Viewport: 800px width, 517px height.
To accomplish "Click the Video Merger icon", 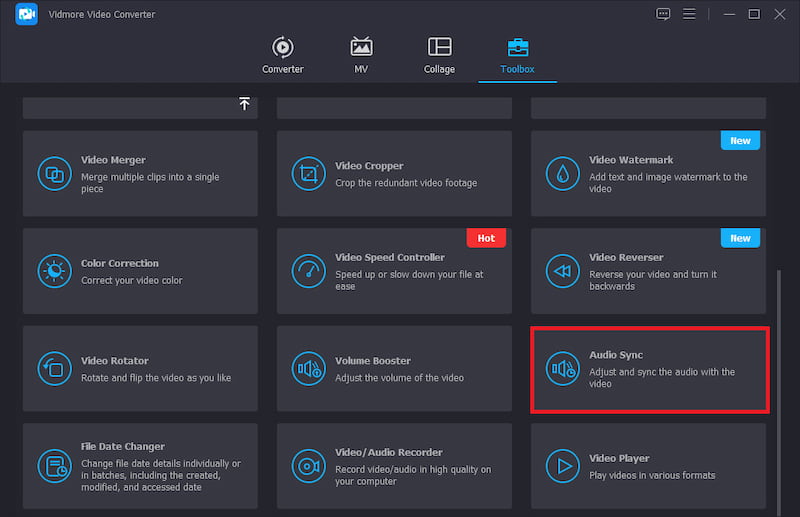I will (x=54, y=174).
